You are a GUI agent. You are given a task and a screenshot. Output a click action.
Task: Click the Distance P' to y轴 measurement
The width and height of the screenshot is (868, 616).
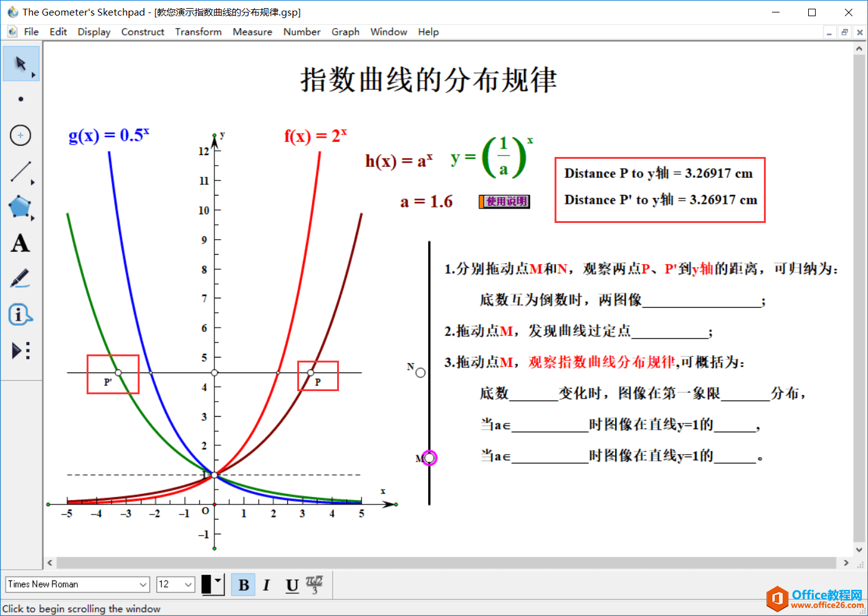pyautogui.click(x=661, y=199)
